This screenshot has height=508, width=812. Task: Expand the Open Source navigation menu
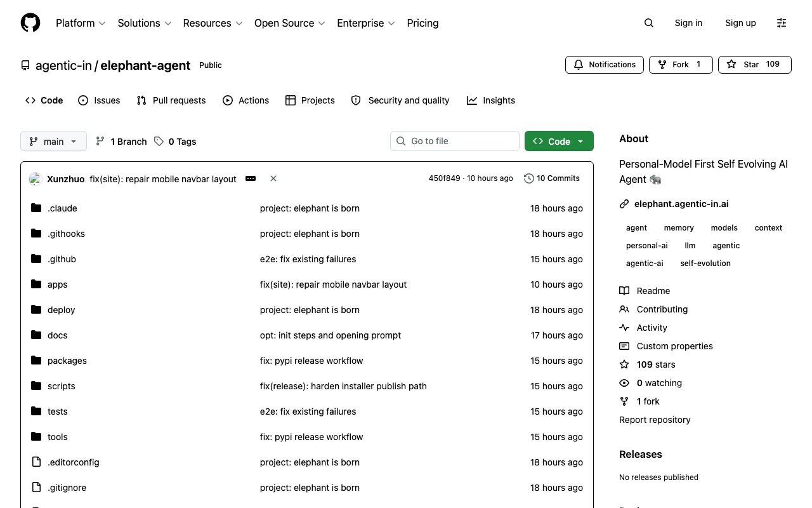290,23
